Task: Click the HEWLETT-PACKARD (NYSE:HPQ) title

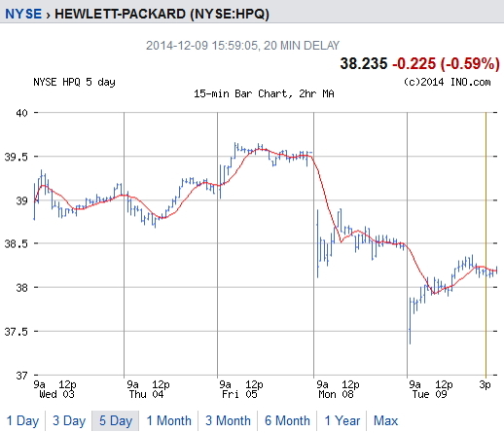Action: pyautogui.click(x=162, y=14)
